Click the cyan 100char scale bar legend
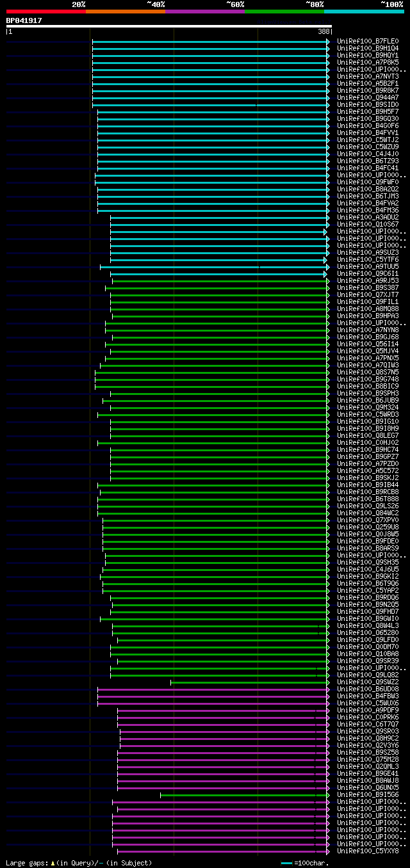This screenshot has height=868, width=410. (286, 863)
